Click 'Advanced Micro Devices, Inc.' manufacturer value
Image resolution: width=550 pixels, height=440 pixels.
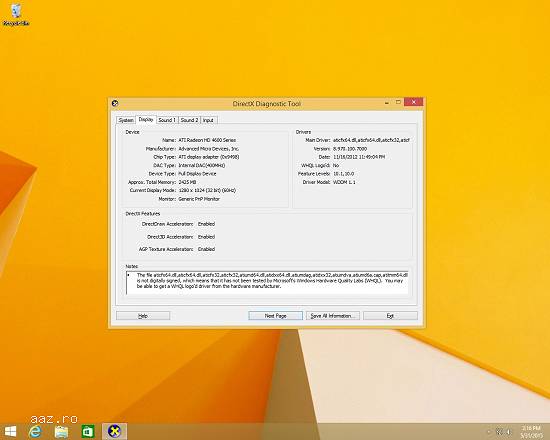pos(209,148)
